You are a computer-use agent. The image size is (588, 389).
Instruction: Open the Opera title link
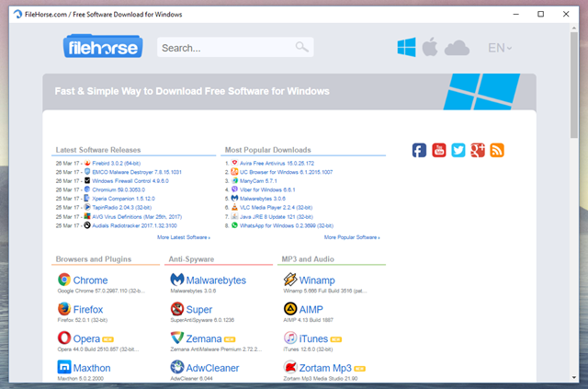pos(86,338)
